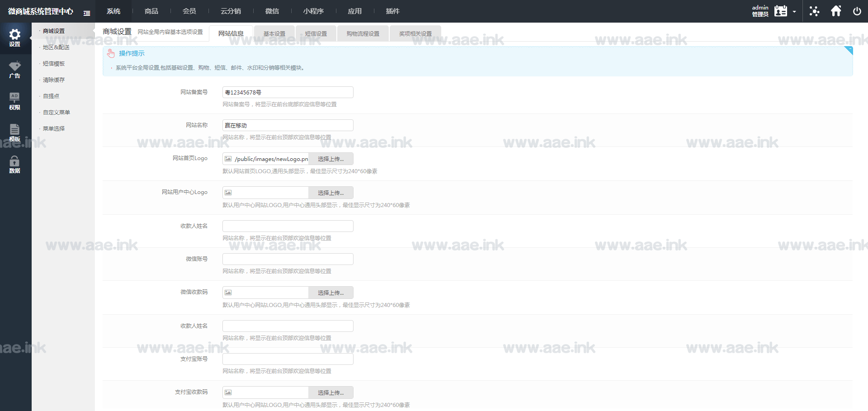The width and height of the screenshot is (868, 411).
Task: Open the 云分销 top menu
Action: pyautogui.click(x=231, y=11)
